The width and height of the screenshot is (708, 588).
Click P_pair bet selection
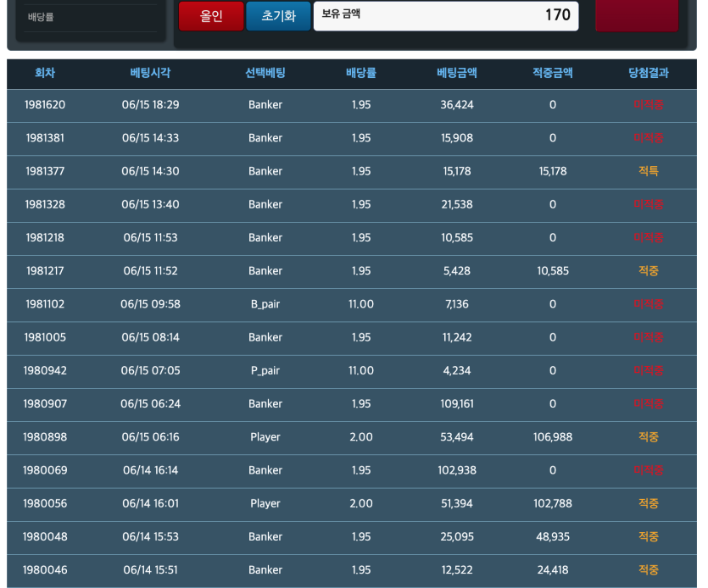[265, 370]
